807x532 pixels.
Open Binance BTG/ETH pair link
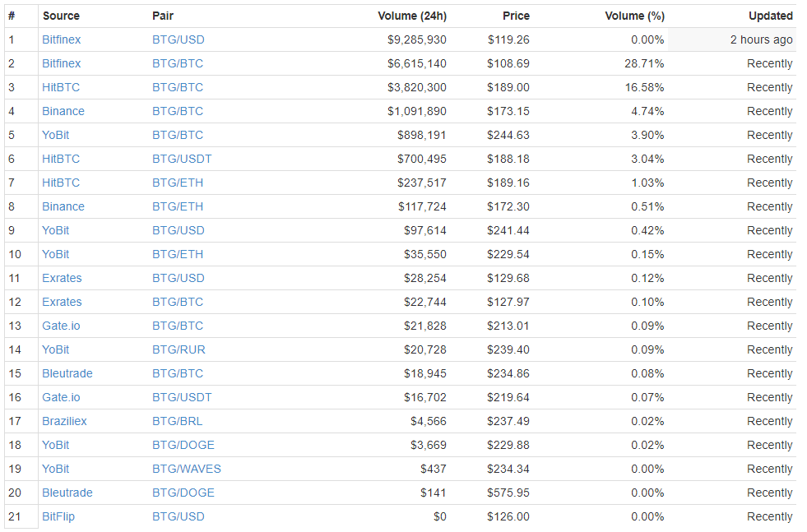pyautogui.click(x=178, y=206)
